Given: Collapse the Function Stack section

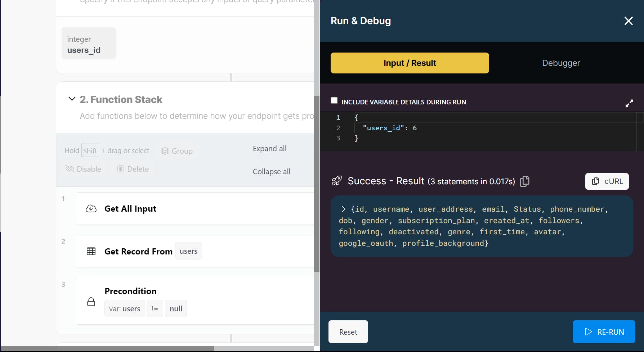Looking at the screenshot, I should click(x=72, y=99).
